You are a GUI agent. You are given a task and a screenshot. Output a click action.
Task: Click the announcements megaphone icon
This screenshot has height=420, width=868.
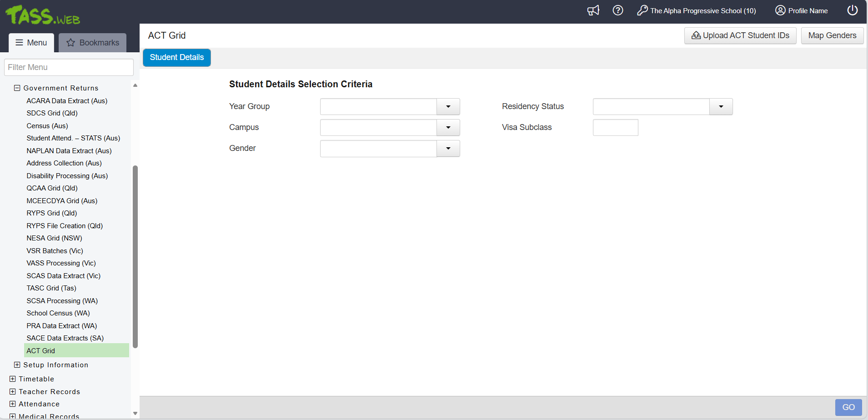point(593,10)
